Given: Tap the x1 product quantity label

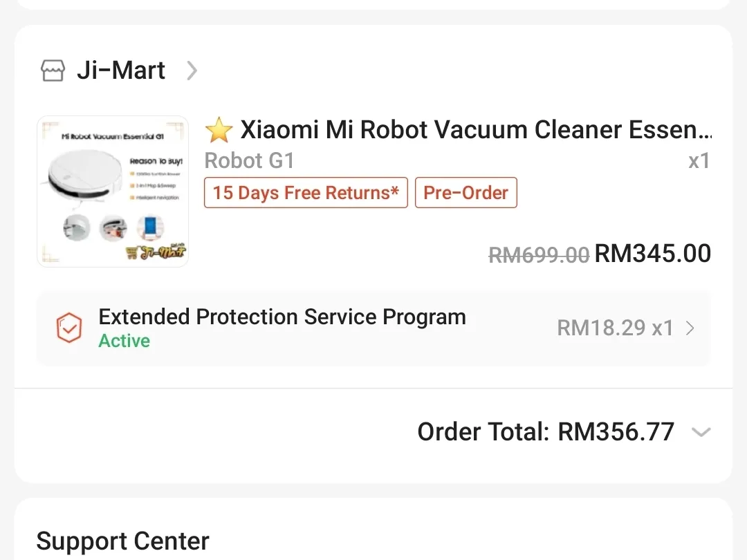Looking at the screenshot, I should tap(699, 161).
